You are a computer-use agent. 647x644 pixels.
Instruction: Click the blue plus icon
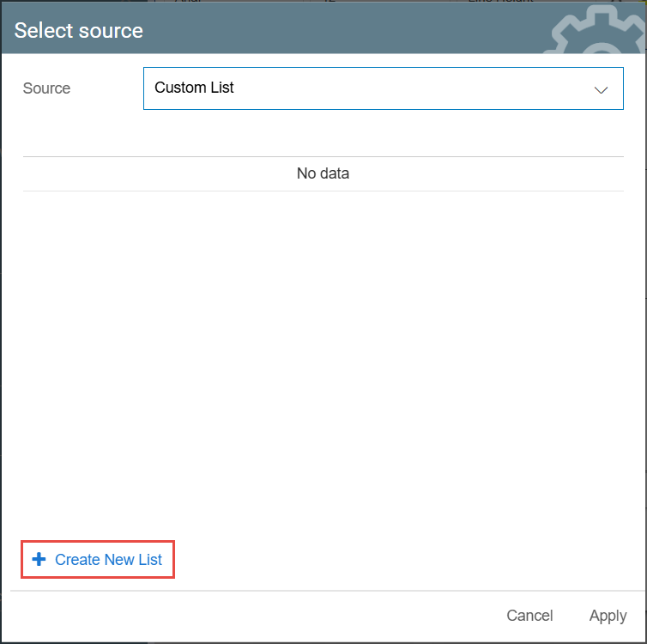pyautogui.click(x=39, y=560)
